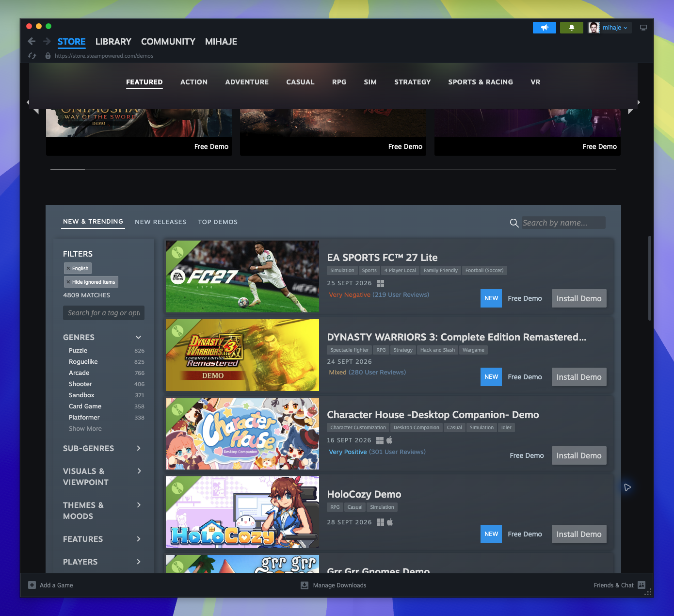674x616 pixels.
Task: Click the Add a Game plus icon
Action: (x=32, y=585)
